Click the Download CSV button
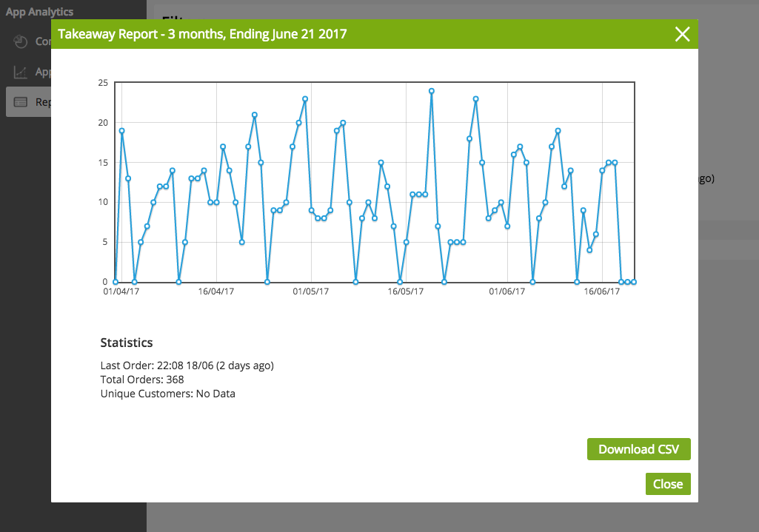The width and height of the screenshot is (759, 532). tap(638, 449)
